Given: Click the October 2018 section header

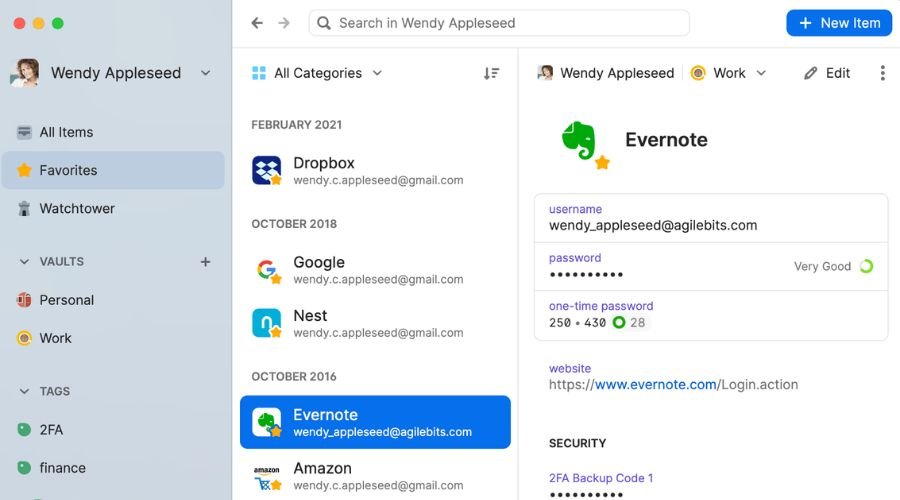Looking at the screenshot, I should pos(294,224).
